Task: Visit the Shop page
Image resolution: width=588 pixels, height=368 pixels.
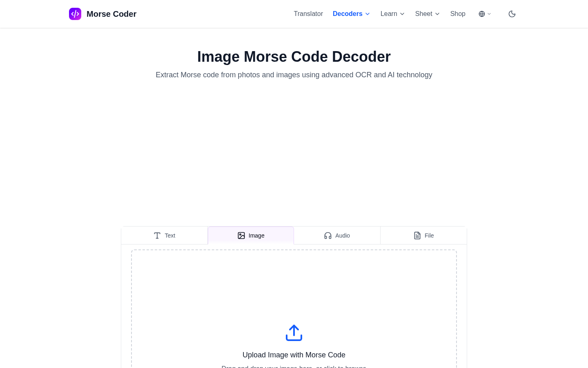Action: click(x=458, y=14)
